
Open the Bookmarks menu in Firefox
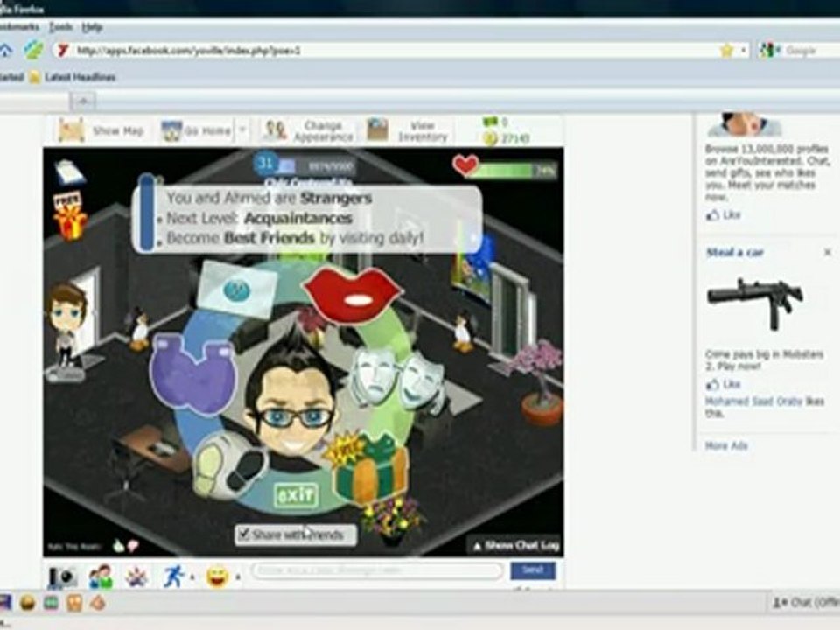click(18, 27)
